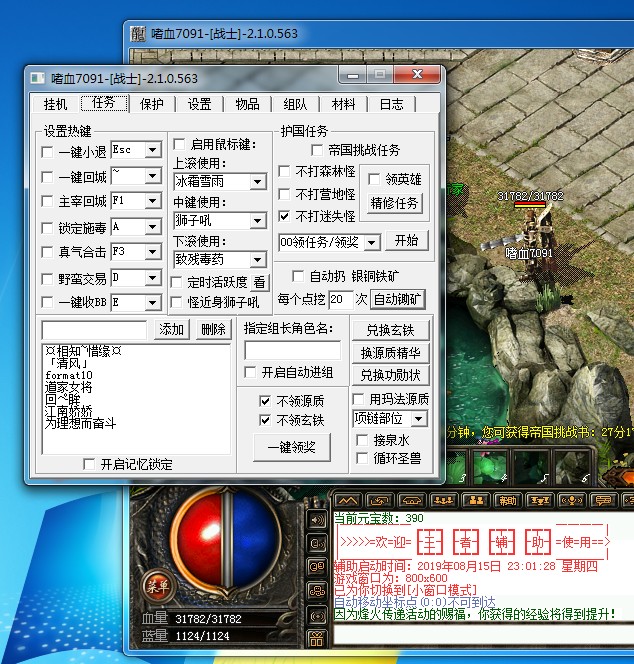Click the single-@ voice icon beside chat
Image resolution: width=634 pixels, height=664 pixels.
tap(317, 543)
